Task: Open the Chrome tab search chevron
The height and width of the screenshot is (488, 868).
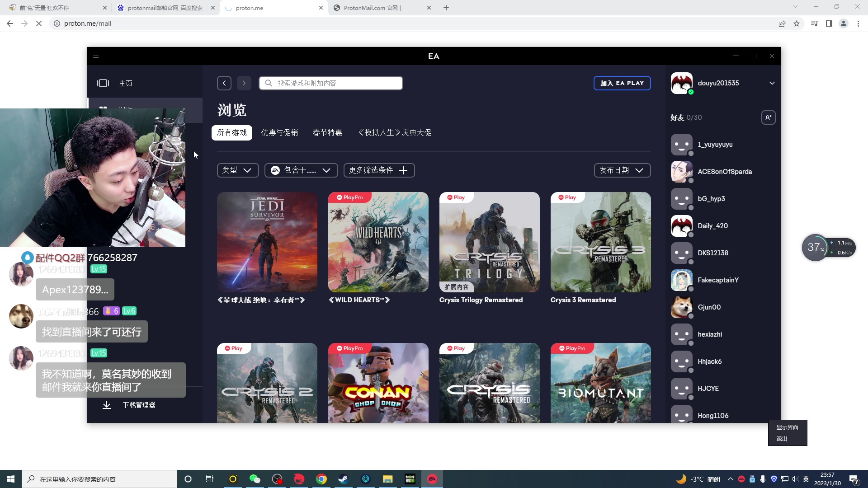Action: pyautogui.click(x=795, y=6)
